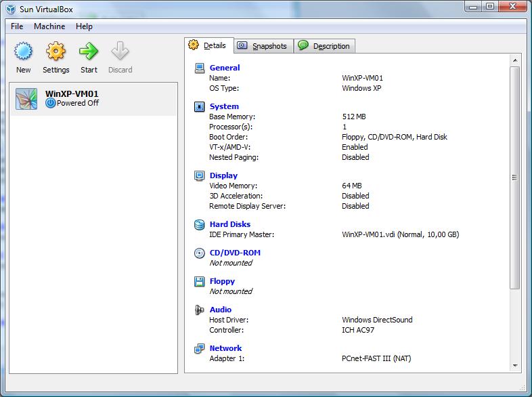Screen dimensions: 532x397
Task: Click 'Not mounted' under Floppy
Action: 231,291
